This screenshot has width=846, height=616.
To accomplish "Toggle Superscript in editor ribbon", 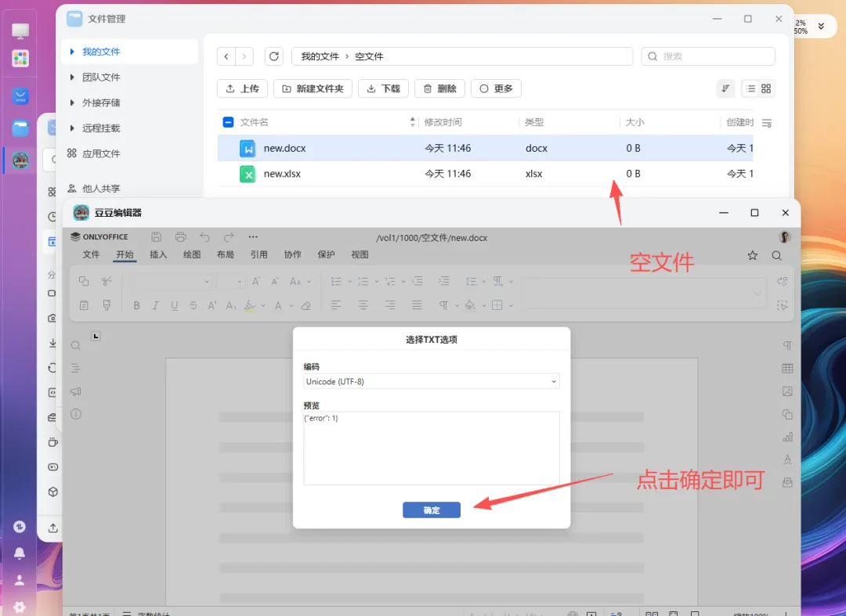I will 212,305.
